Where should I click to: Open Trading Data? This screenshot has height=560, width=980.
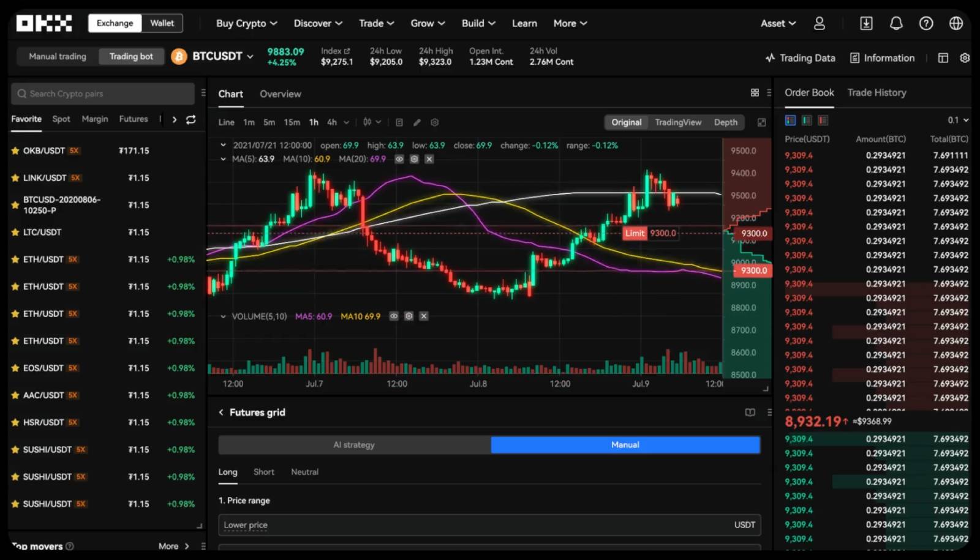(x=800, y=58)
